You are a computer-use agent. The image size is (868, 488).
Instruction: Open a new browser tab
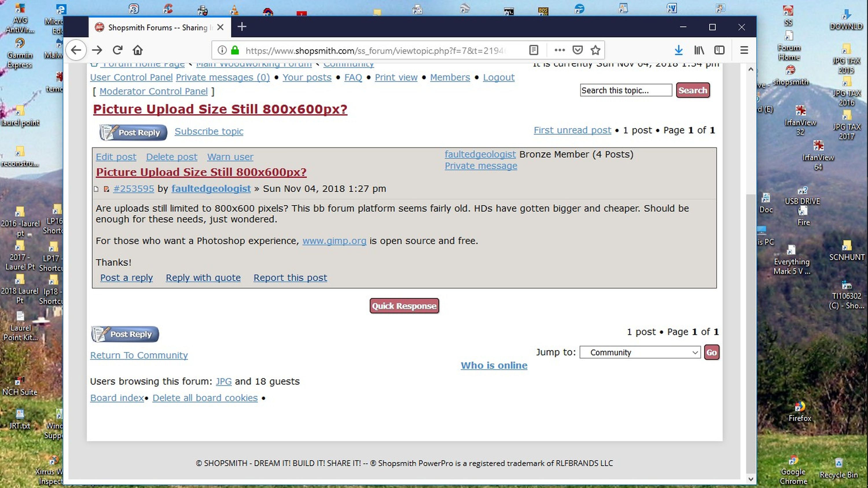click(242, 27)
